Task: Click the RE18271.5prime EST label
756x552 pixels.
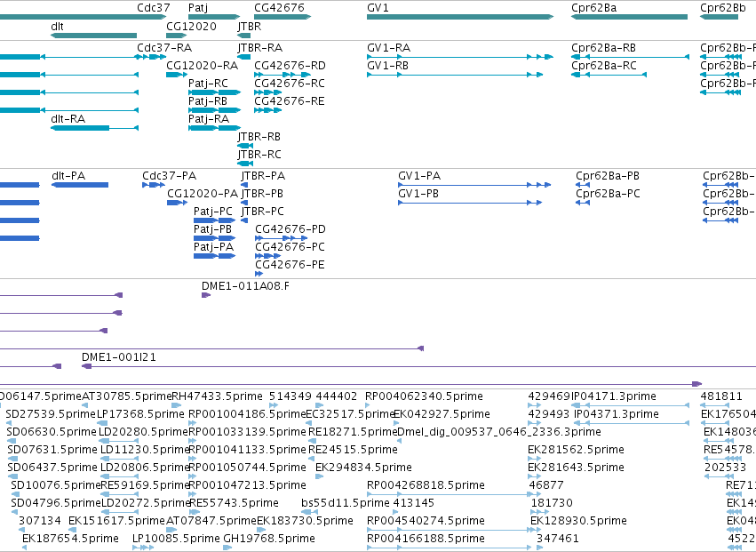Action: (x=353, y=432)
